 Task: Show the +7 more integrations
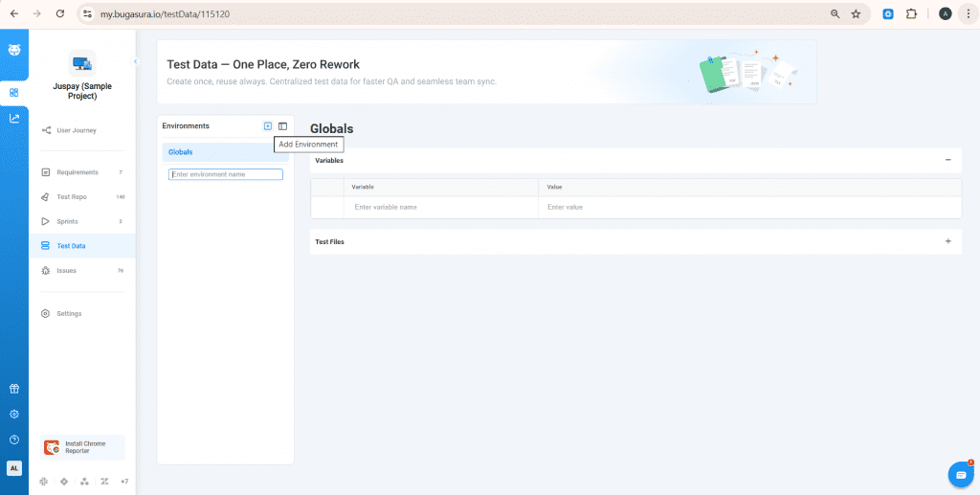point(124,481)
